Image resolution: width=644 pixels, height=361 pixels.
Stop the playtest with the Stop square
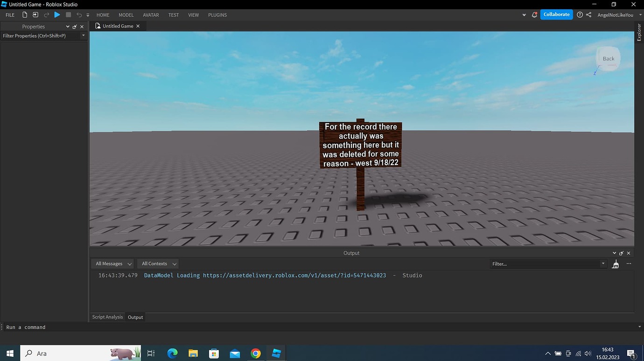tap(68, 15)
